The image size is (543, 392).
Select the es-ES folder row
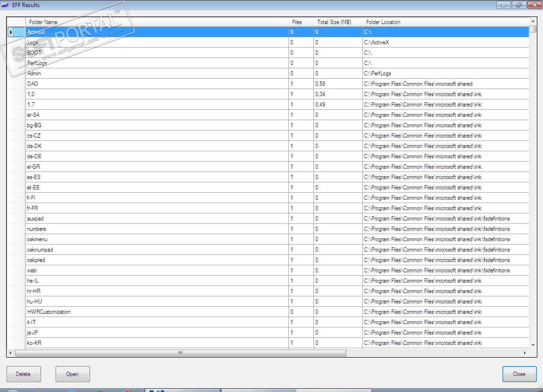[x=268, y=177]
